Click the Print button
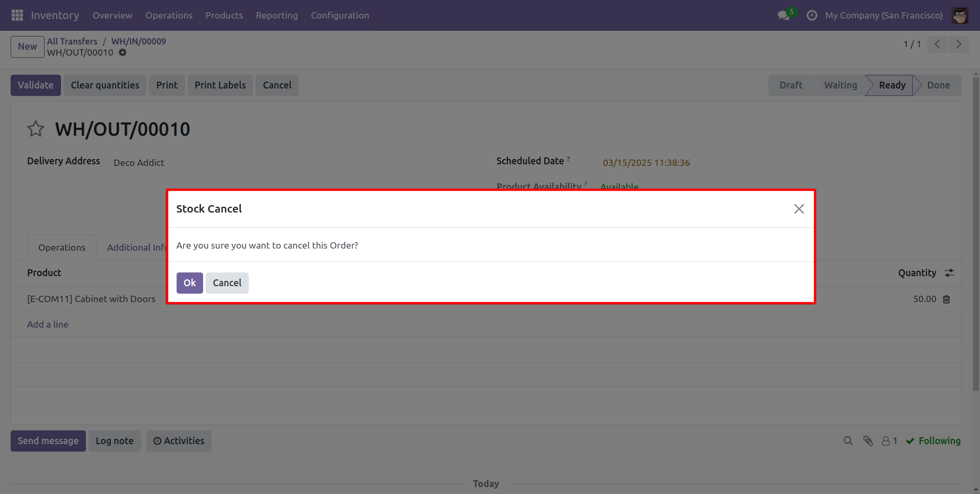The width and height of the screenshot is (980, 494). click(x=167, y=85)
